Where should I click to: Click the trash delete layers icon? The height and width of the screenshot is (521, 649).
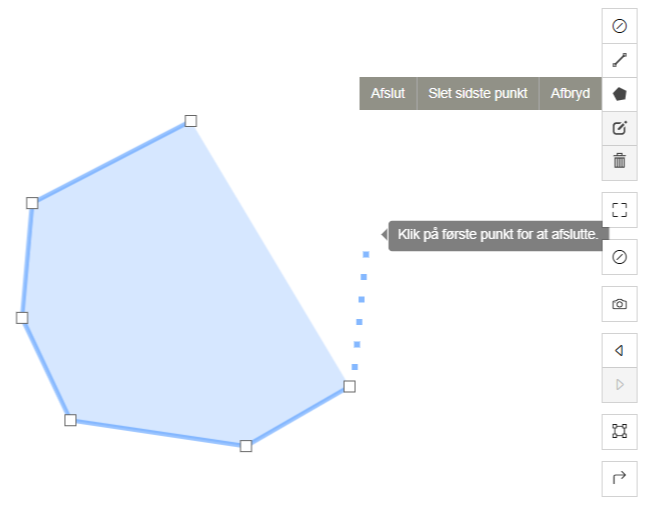[619, 161]
